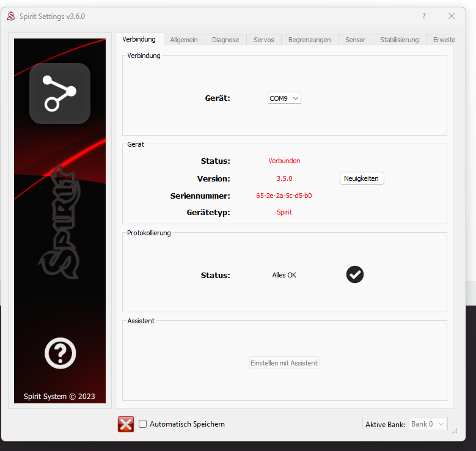Click the firmware version 3.5.0 value

284,178
